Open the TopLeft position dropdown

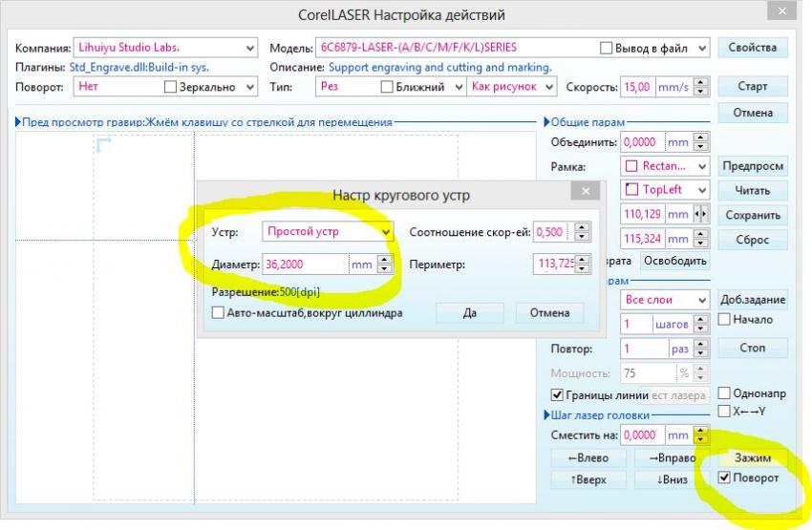[702, 190]
